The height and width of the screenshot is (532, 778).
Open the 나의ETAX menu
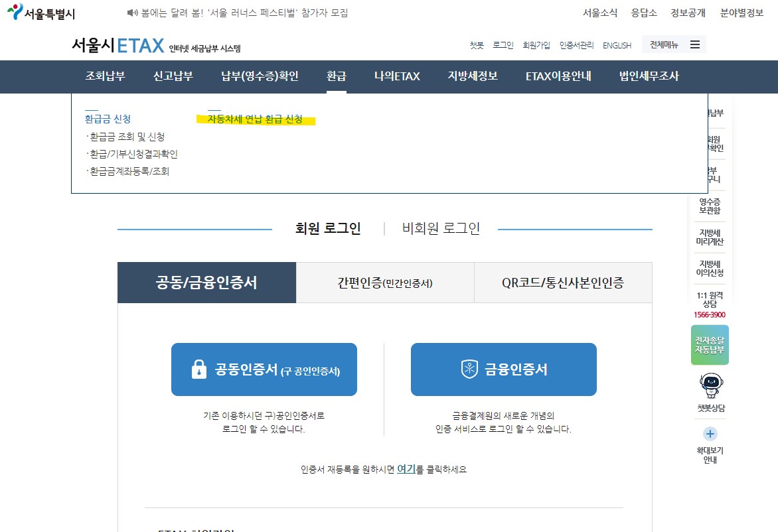(397, 77)
